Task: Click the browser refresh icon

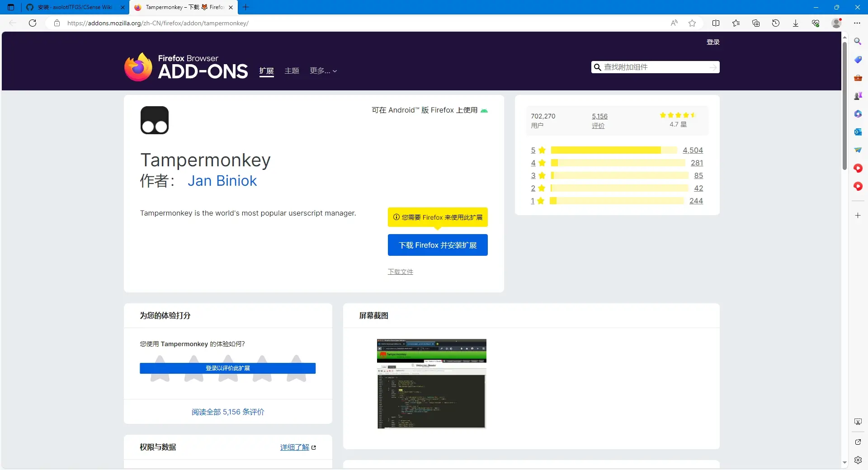Action: (33, 23)
